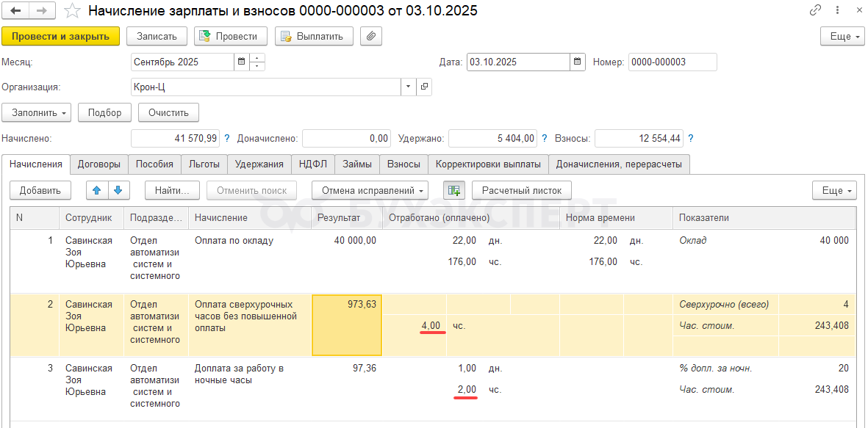
Task: Open Расчетный листок
Action: click(522, 190)
